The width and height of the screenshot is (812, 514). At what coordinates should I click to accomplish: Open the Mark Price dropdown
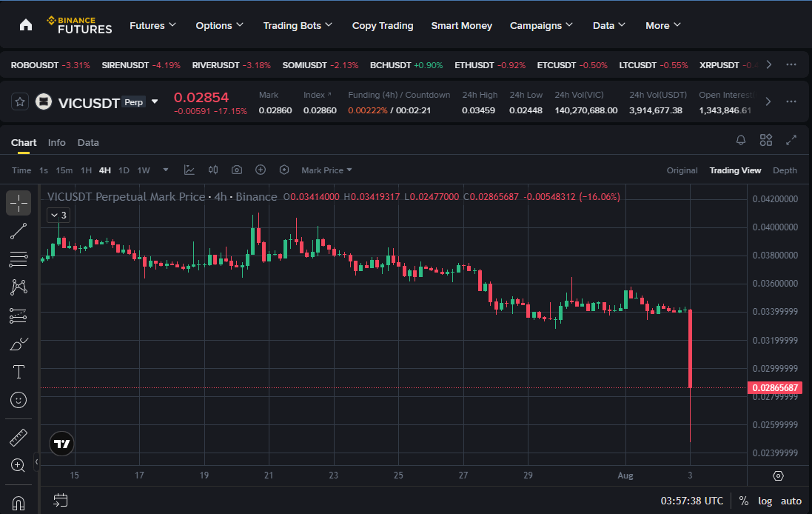pyautogui.click(x=326, y=170)
